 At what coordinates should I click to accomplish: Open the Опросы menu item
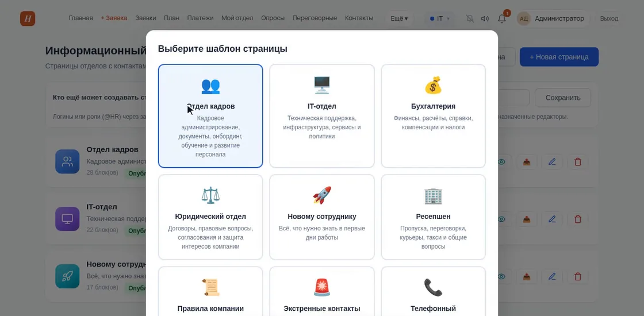pyautogui.click(x=273, y=18)
